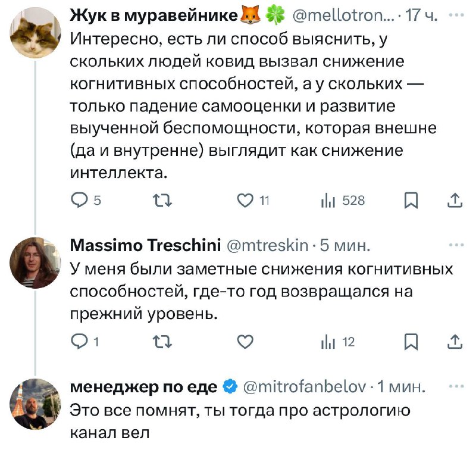Like Massimo Treschini's reply
Viewport: 476px width, 453px height.
pyautogui.click(x=245, y=342)
